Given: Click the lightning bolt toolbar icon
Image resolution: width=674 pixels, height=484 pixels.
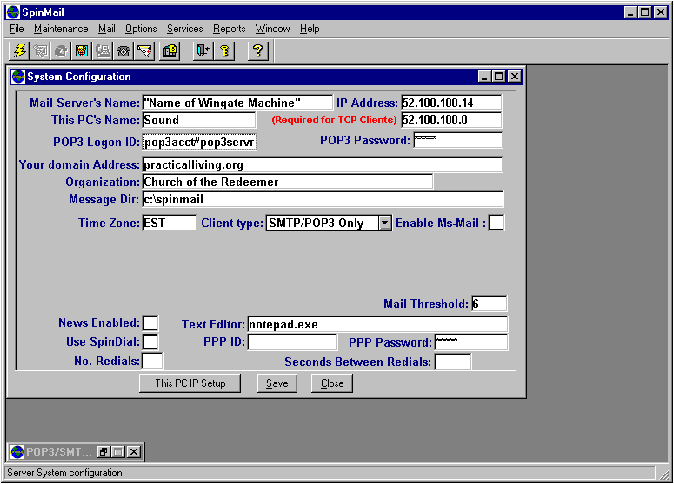Looking at the screenshot, I should (19, 51).
